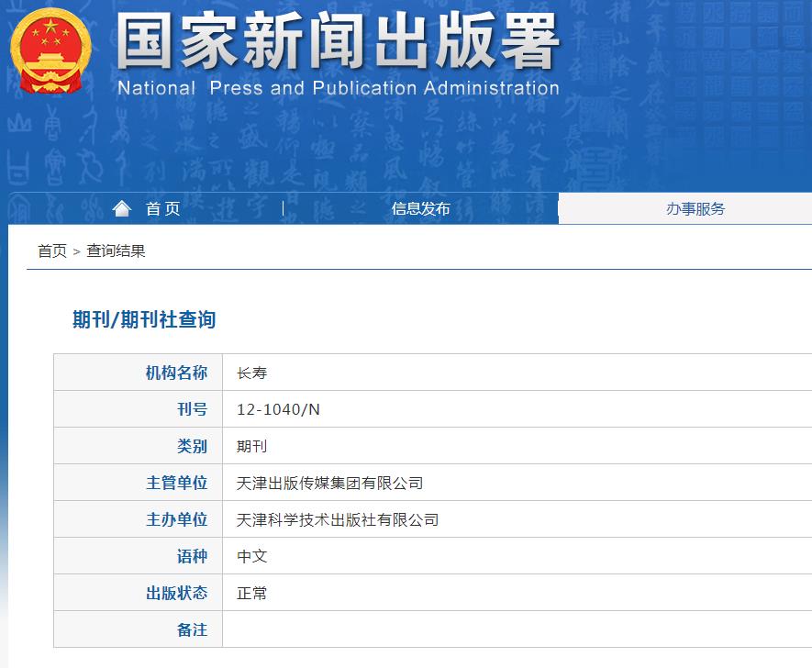Click the publication status 正常

(x=250, y=593)
